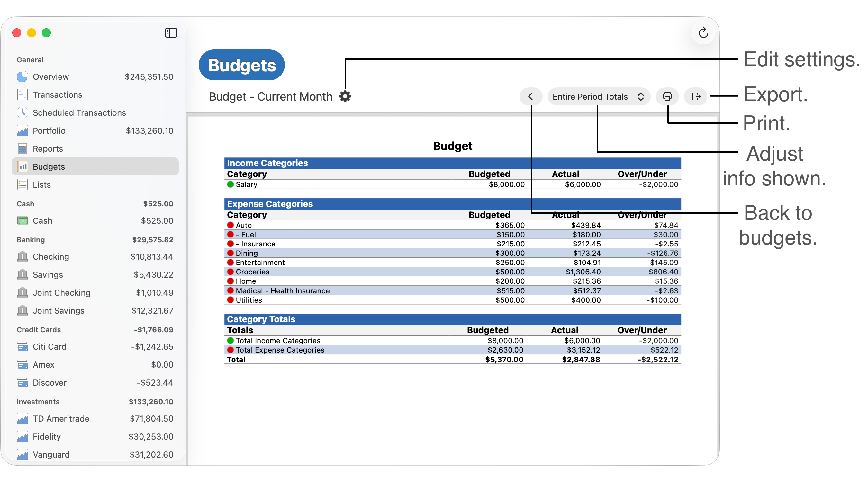This screenshot has width=868, height=482.
Task: Open Scheduled Transactions
Action: pos(79,113)
